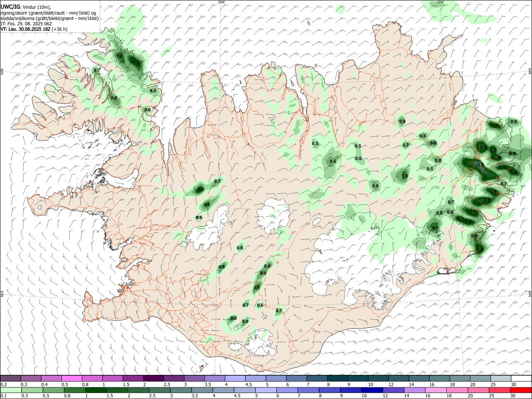Screen dimensions: 532x399
Task: Click the 0.2 label on the snow scale
Action: pos(3,384)
